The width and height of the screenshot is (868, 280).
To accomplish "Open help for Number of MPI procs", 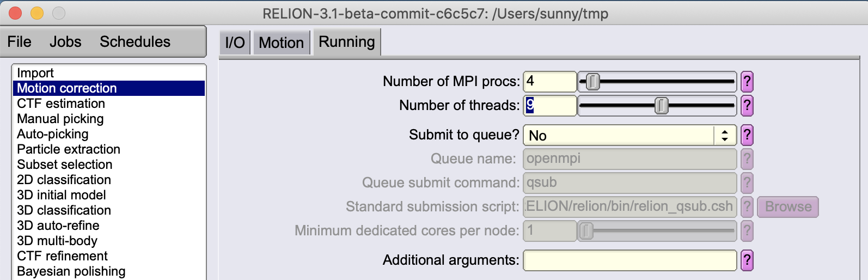I will (747, 82).
